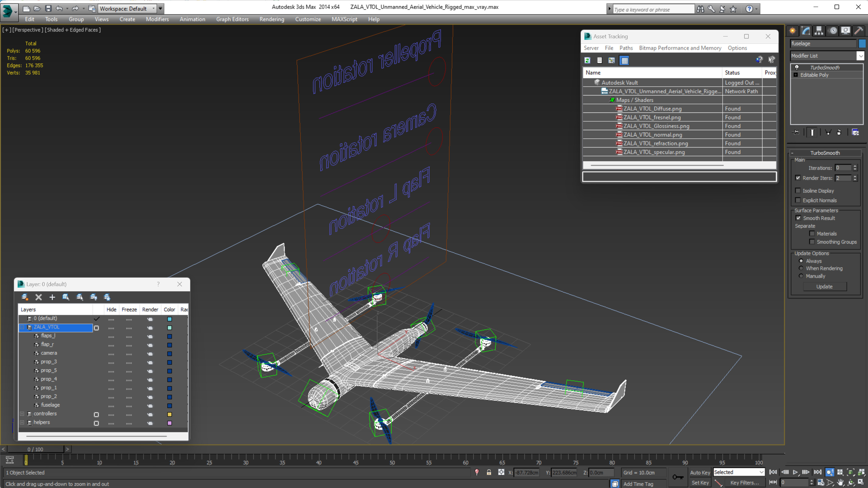This screenshot has width=868, height=488.
Task: Open the Graph Editors menu
Action: [x=232, y=19]
